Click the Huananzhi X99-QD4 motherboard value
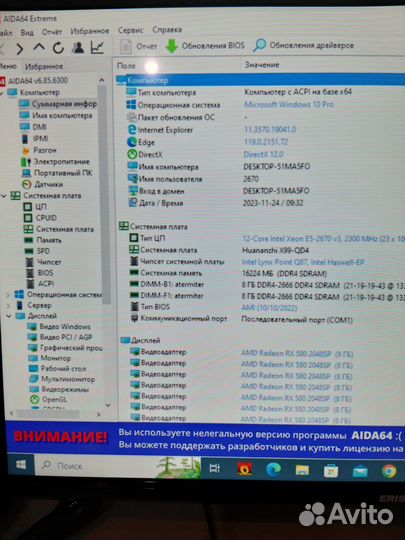The height and width of the screenshot is (540, 405). [x=275, y=250]
